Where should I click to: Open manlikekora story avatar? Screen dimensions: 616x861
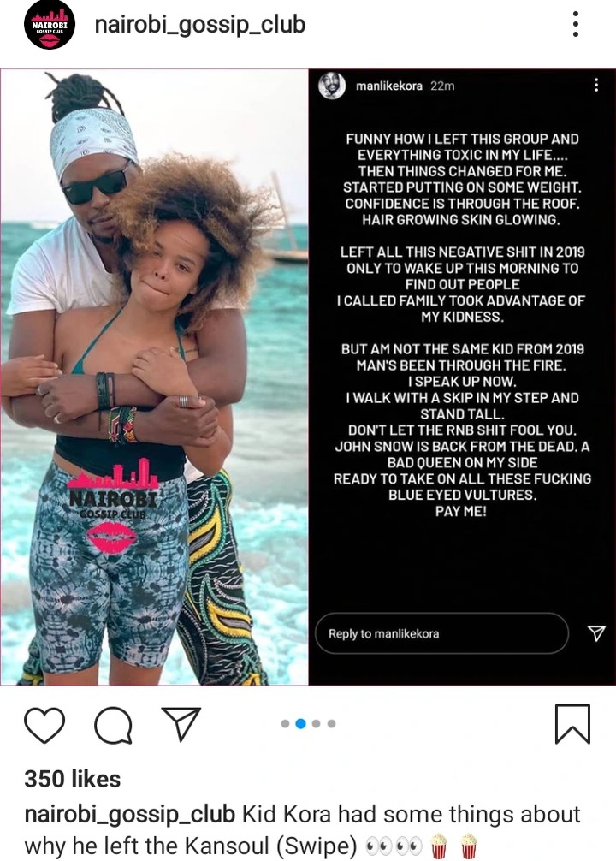[x=332, y=86]
